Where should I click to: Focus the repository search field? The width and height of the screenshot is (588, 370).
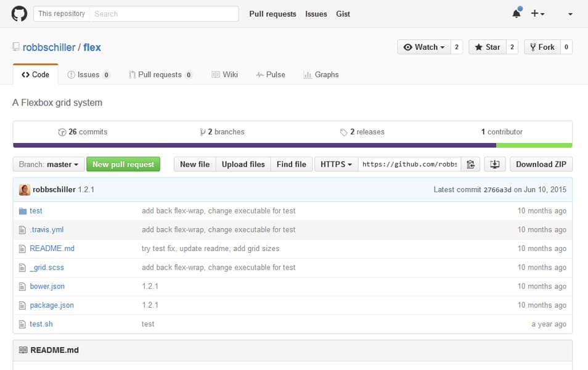[164, 14]
